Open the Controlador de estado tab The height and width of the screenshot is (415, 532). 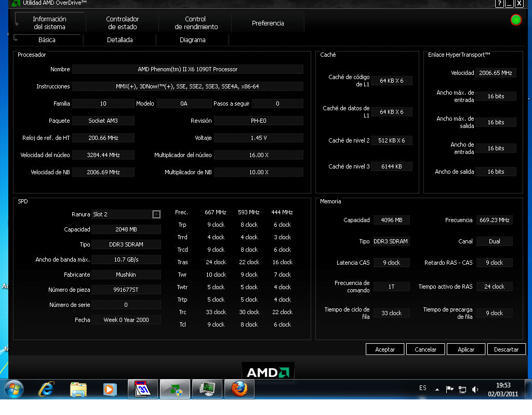coord(123,23)
